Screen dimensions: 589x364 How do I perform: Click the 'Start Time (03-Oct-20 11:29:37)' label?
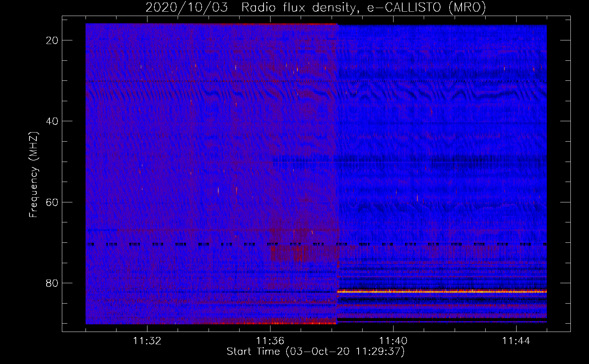tap(316, 351)
